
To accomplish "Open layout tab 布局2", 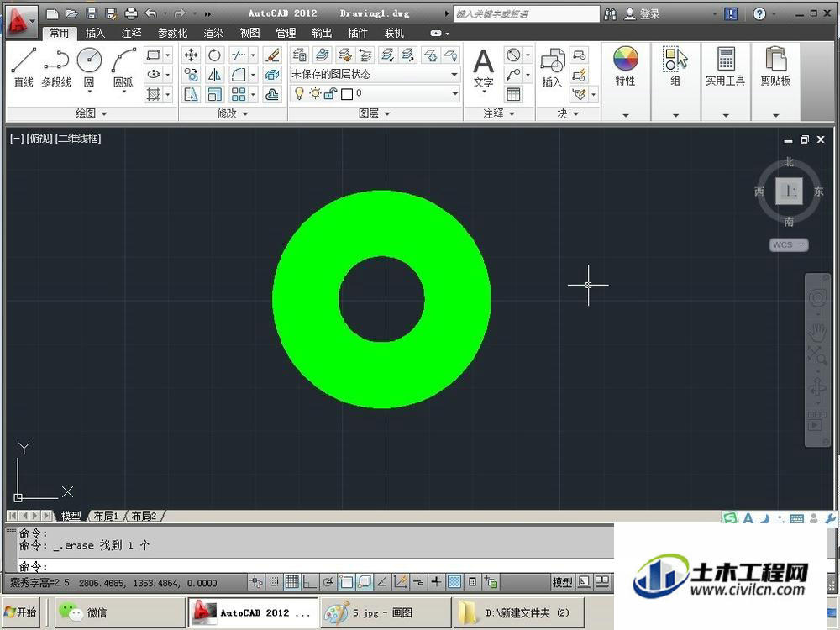I will point(144,516).
